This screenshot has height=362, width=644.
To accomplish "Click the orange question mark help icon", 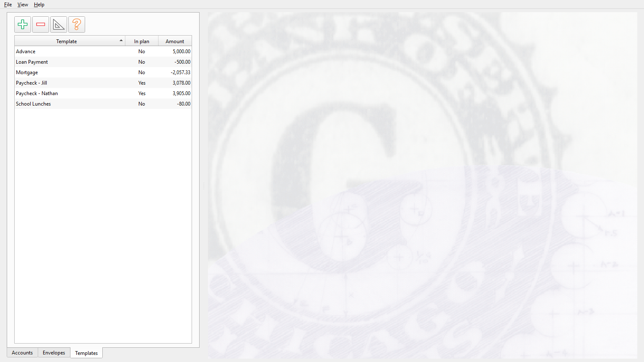I will click(77, 25).
